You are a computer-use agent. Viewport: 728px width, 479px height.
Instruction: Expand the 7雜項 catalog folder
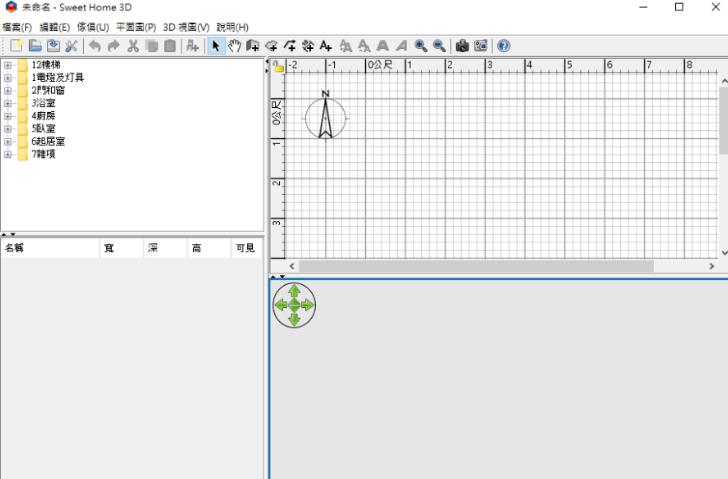7,155
